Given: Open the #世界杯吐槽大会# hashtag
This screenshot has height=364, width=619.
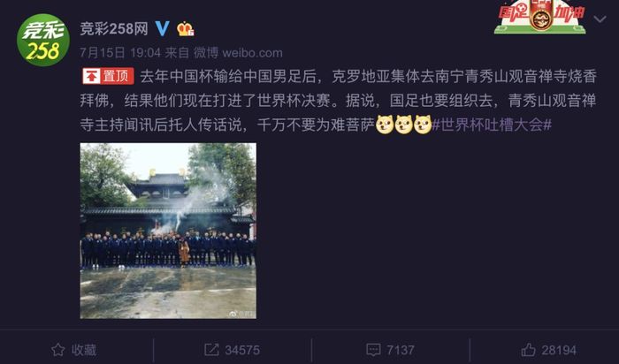Looking at the screenshot, I should click(492, 125).
